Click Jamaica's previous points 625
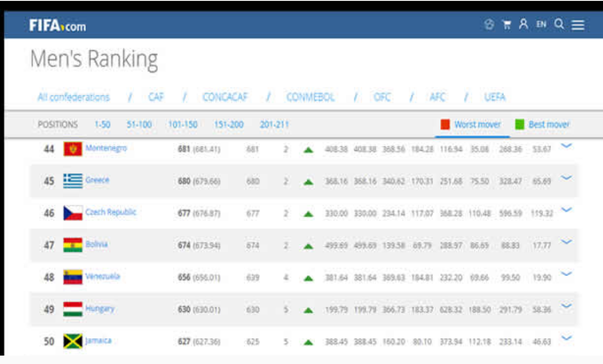Screen dimensions: 603x364 pos(253,342)
